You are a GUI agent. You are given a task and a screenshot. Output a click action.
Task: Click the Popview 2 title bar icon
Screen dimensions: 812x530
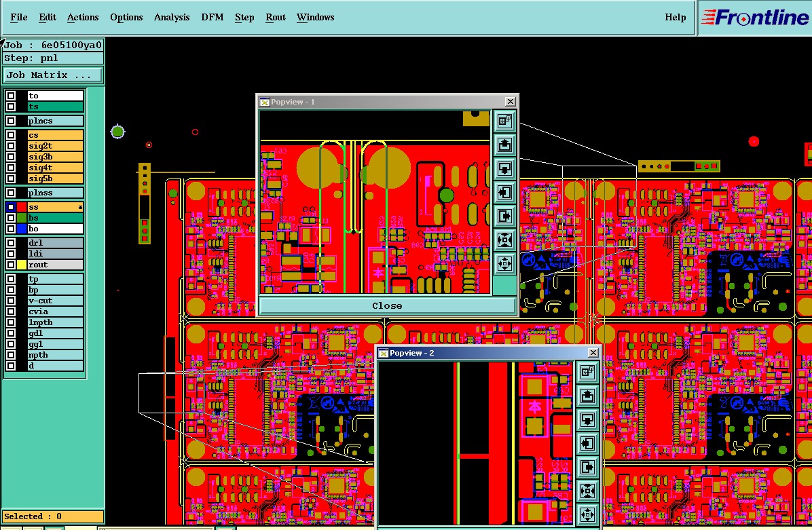384,353
